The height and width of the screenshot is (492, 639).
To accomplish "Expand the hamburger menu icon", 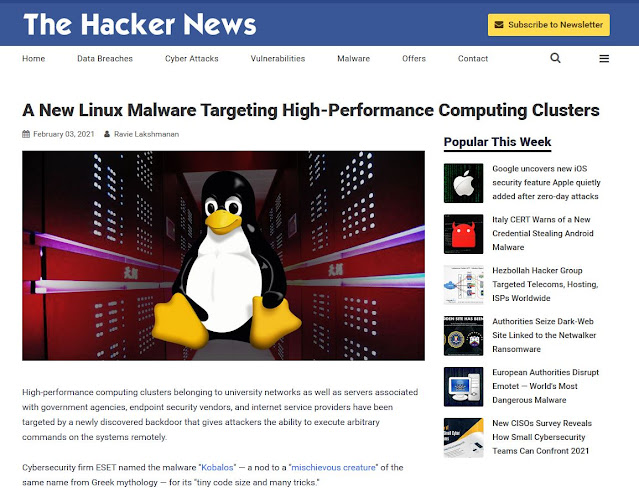I will pyautogui.click(x=604, y=59).
